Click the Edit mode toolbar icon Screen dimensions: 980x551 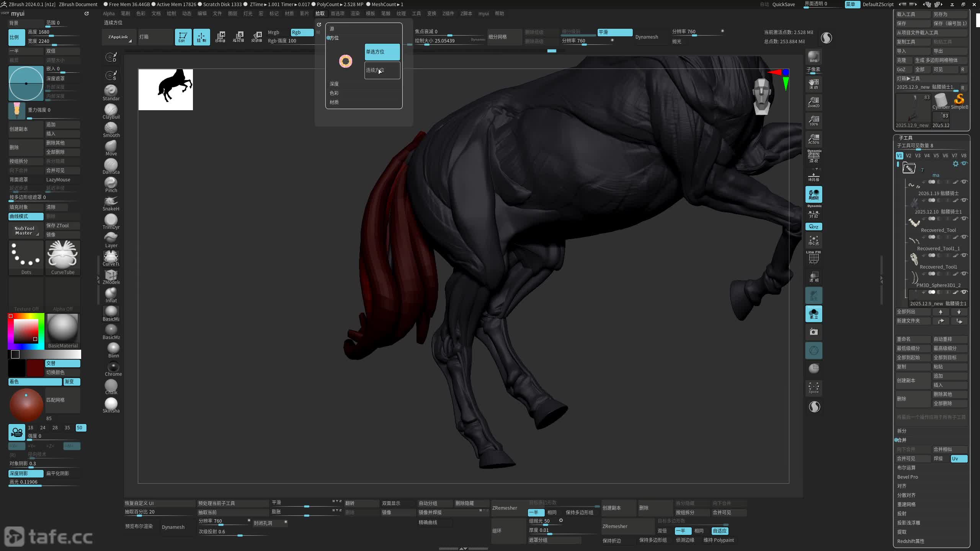coord(183,37)
